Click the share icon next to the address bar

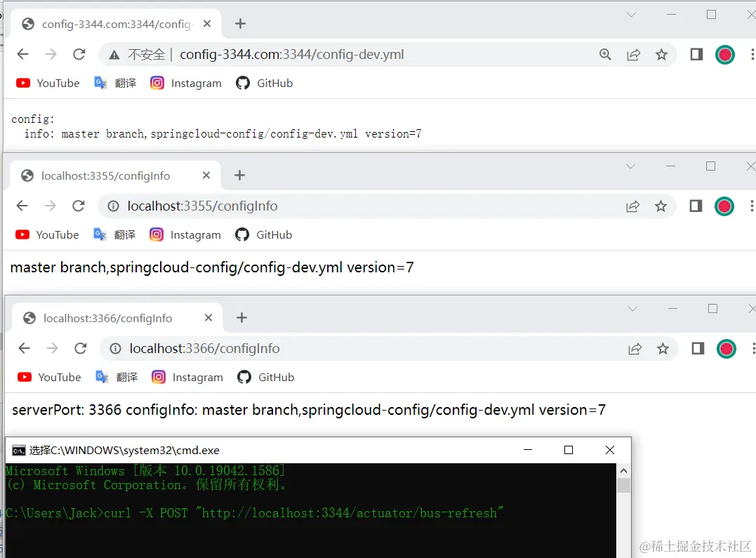coord(633,54)
